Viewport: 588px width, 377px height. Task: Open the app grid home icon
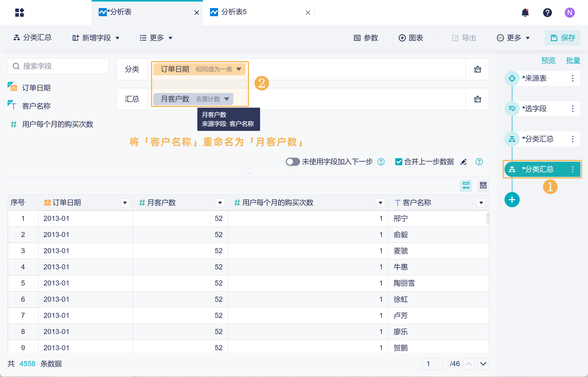click(19, 12)
